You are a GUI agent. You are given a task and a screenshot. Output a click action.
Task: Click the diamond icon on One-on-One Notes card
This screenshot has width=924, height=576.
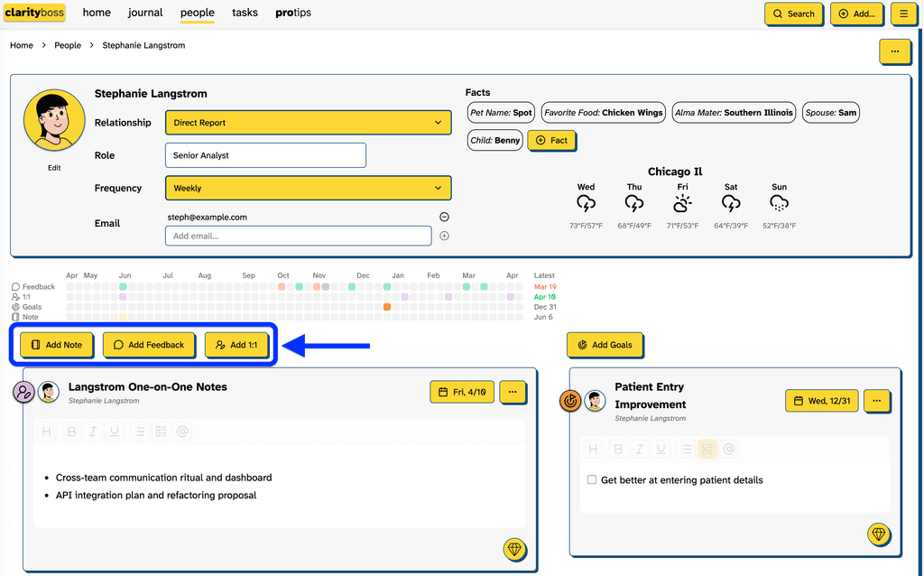click(x=514, y=549)
